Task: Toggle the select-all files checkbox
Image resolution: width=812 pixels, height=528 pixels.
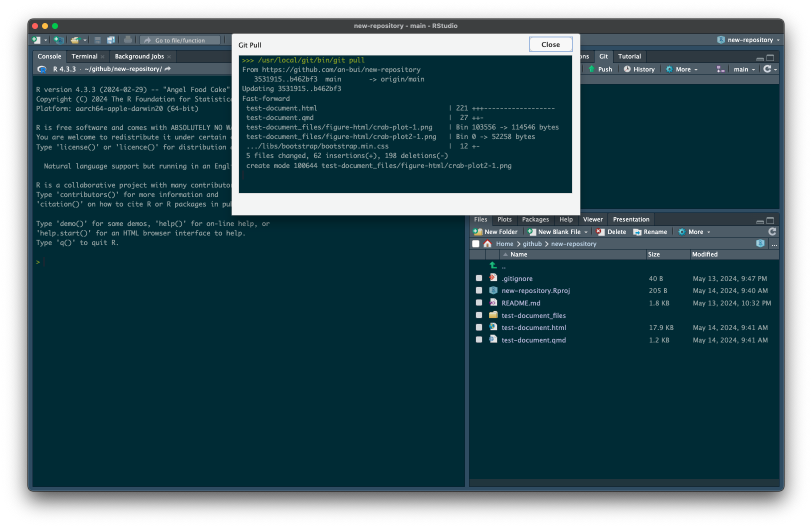Action: (476, 244)
